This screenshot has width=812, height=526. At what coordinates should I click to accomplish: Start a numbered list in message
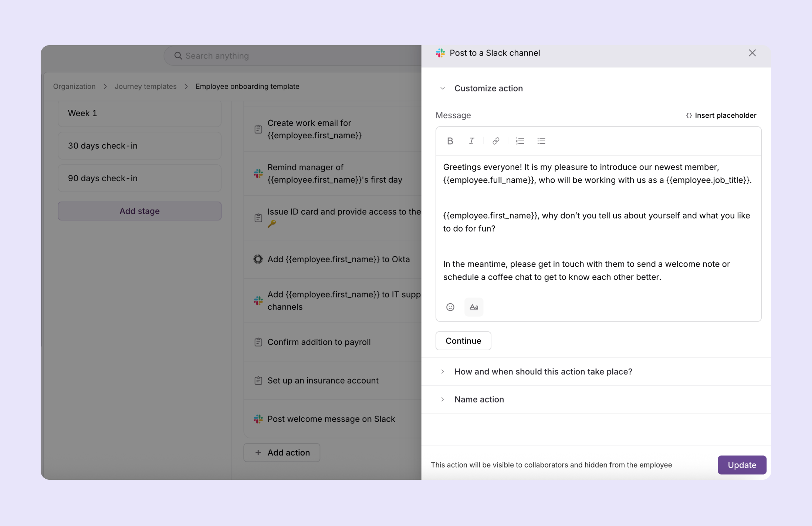tap(520, 141)
